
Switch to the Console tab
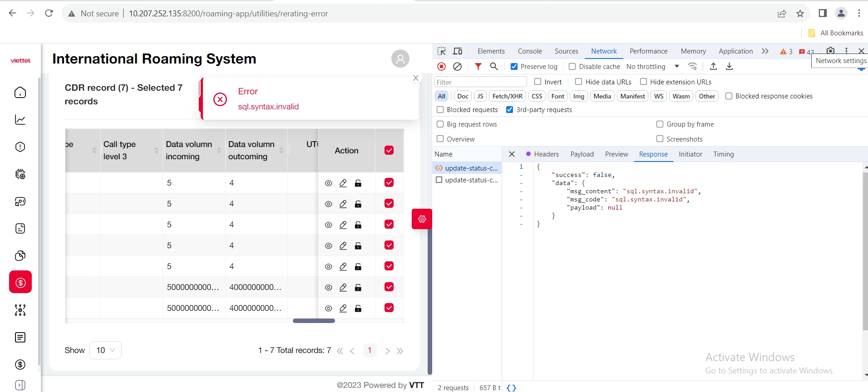pos(530,51)
